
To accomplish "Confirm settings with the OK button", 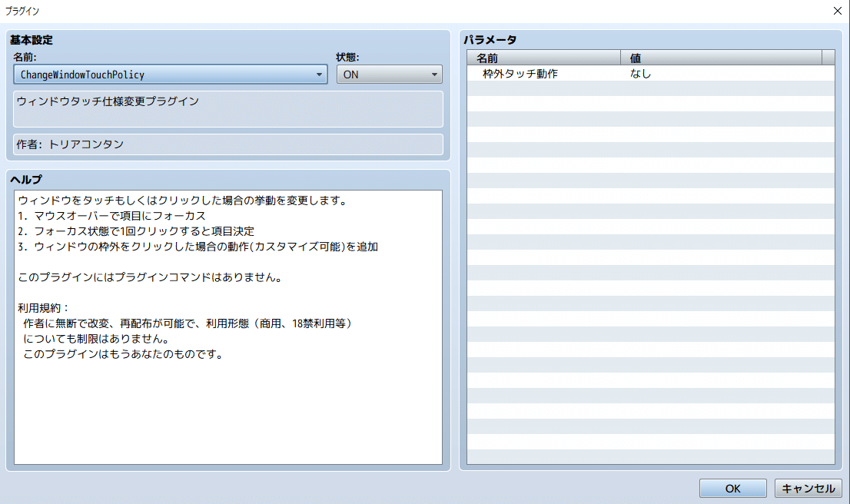I will (732, 488).
